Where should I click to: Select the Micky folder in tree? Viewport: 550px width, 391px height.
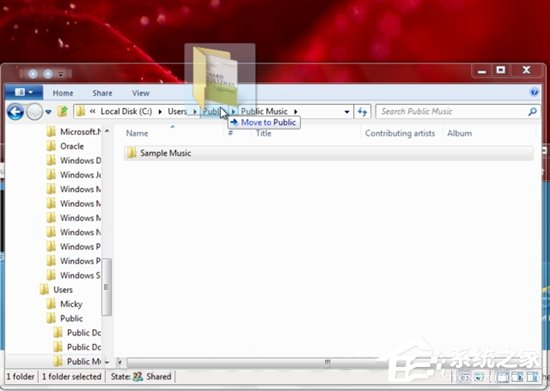point(71,304)
